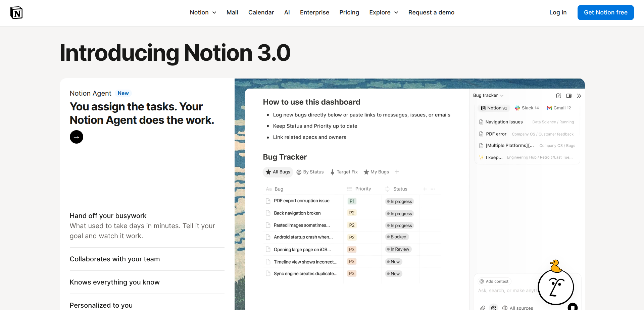Click the table column options ellipsis icon

[433, 189]
